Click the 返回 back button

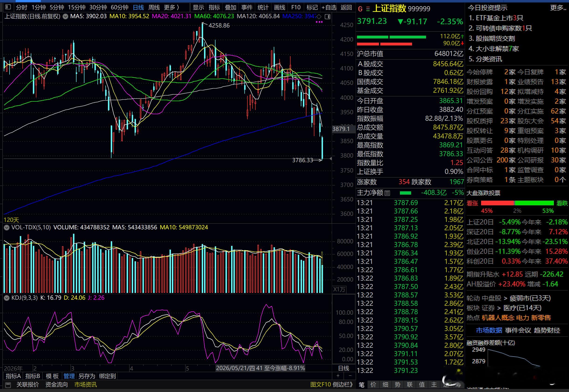tap(346, 8)
